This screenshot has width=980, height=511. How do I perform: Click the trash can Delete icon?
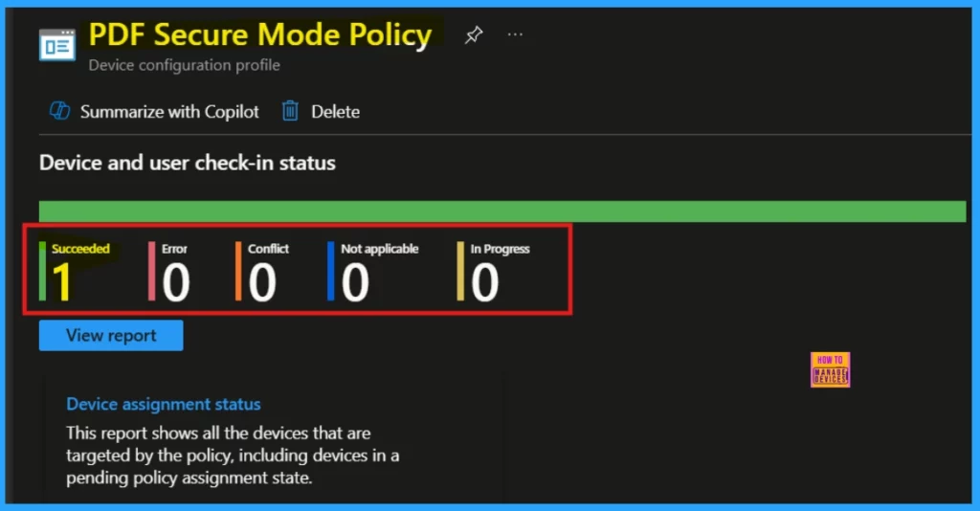(x=290, y=111)
